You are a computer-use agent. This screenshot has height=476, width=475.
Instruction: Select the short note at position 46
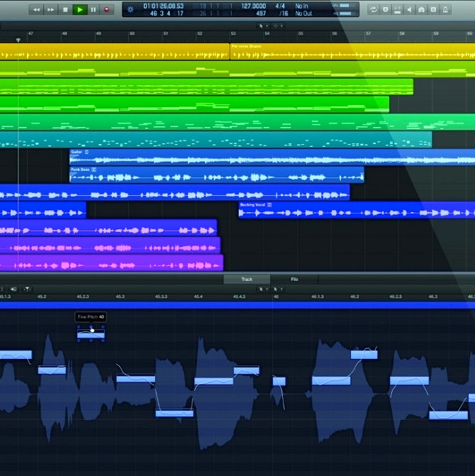coord(279,381)
